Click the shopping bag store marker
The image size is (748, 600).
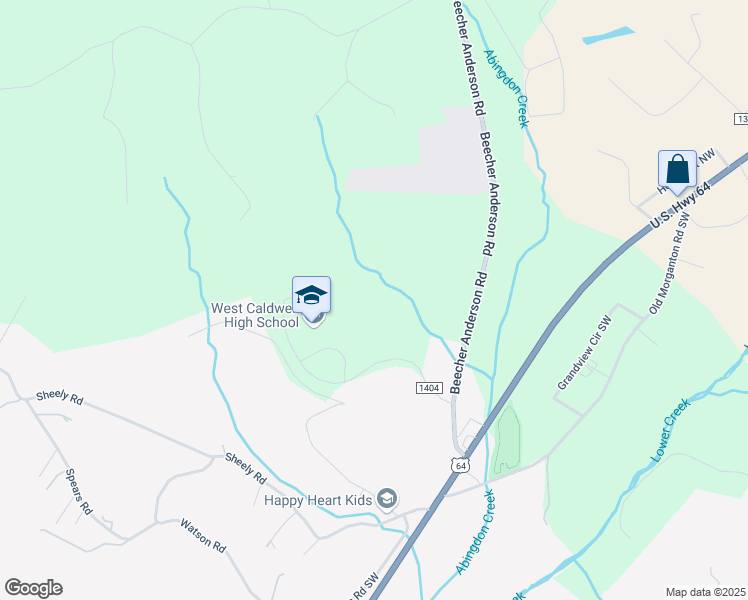(677, 171)
